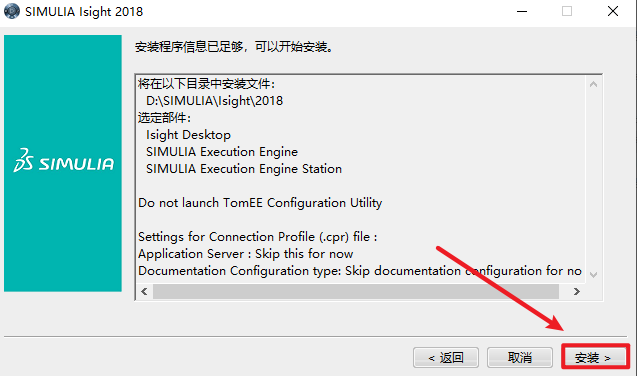Minimize the SIMULIA Isight 2018 installer window

pos(522,11)
